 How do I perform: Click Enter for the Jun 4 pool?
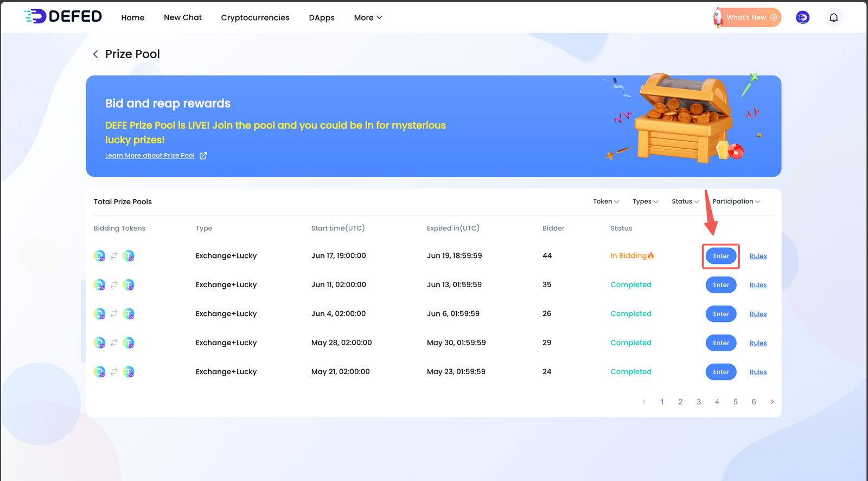click(x=721, y=314)
